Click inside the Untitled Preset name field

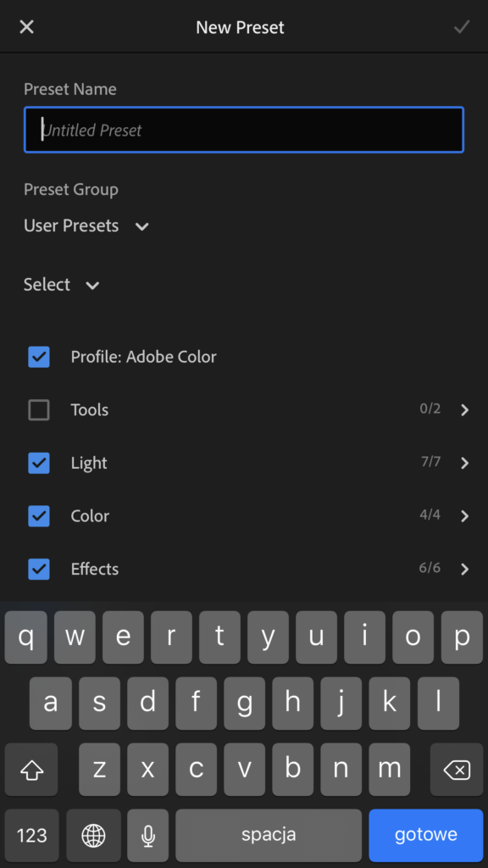pyautogui.click(x=244, y=129)
